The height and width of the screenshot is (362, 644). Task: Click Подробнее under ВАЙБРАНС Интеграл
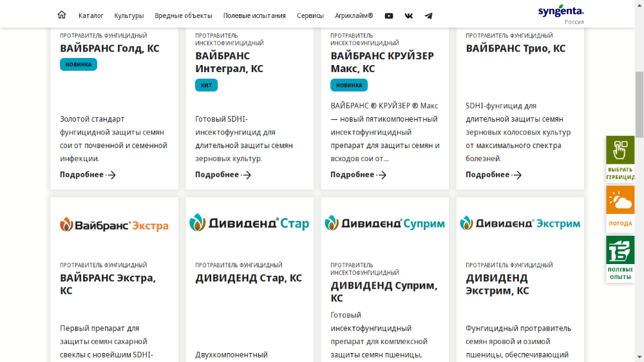tap(223, 175)
